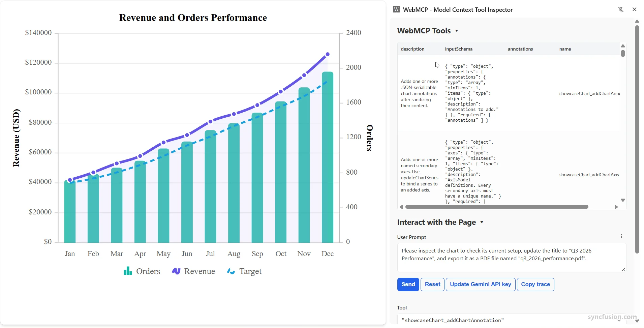
Task: Open the Tool selection dropdown
Action: coord(512,320)
